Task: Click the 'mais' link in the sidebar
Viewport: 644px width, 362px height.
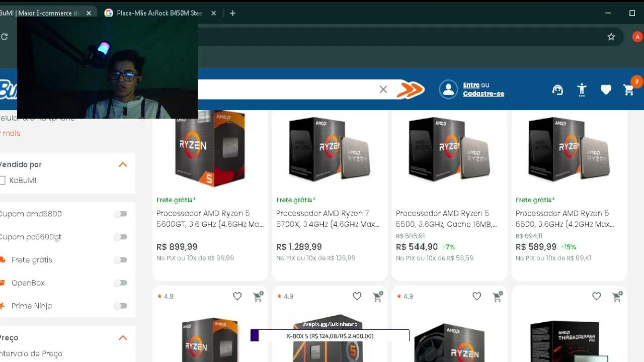Action: point(11,133)
